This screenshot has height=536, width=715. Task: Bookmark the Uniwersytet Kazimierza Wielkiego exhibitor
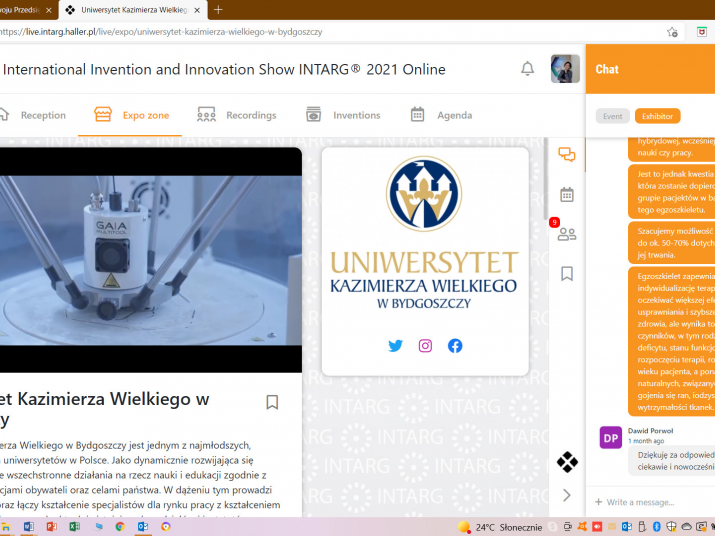(272, 402)
